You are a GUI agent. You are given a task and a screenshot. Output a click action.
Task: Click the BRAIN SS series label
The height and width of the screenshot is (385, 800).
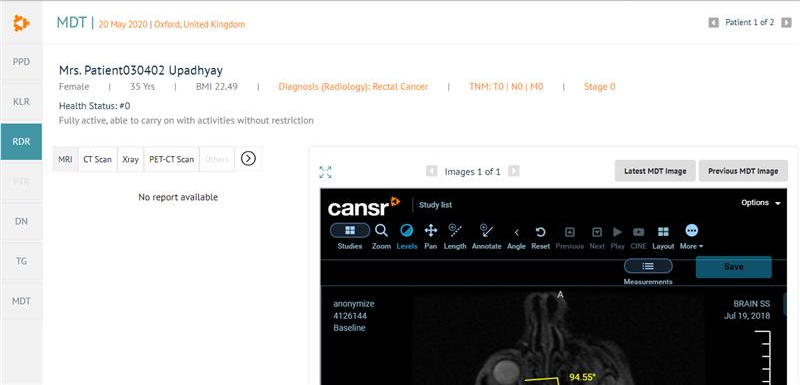752,303
